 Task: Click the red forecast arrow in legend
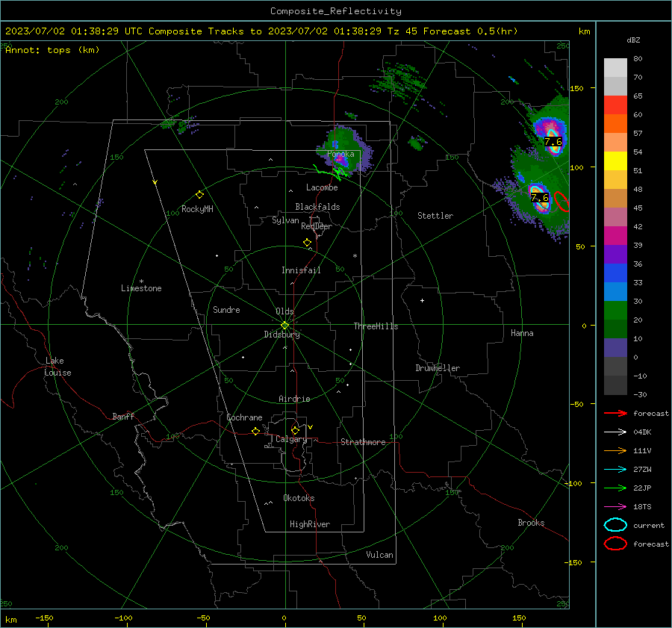(x=615, y=413)
